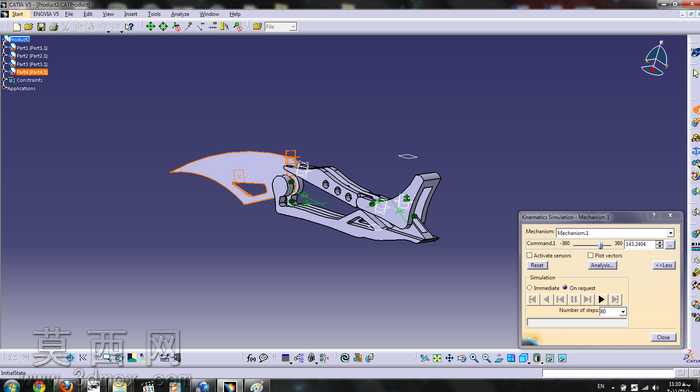Viewport: 700px width, 392px height.
Task: Click the speech bubble comment icon
Action: coord(264,358)
